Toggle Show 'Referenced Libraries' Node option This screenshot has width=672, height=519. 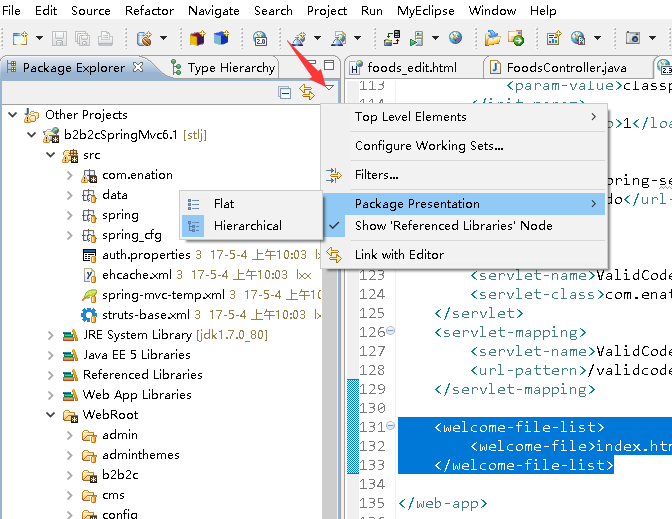coord(465,226)
